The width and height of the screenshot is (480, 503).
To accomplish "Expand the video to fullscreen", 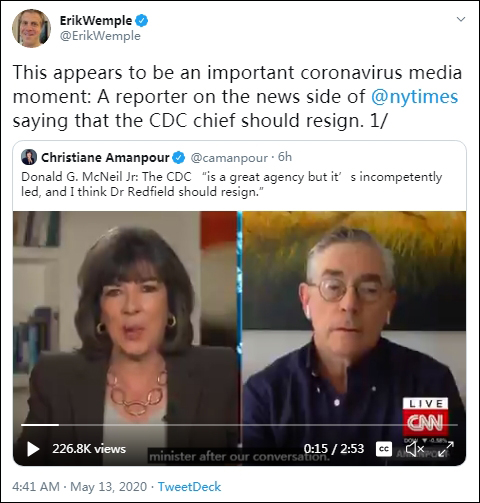I will pyautogui.click(x=446, y=449).
